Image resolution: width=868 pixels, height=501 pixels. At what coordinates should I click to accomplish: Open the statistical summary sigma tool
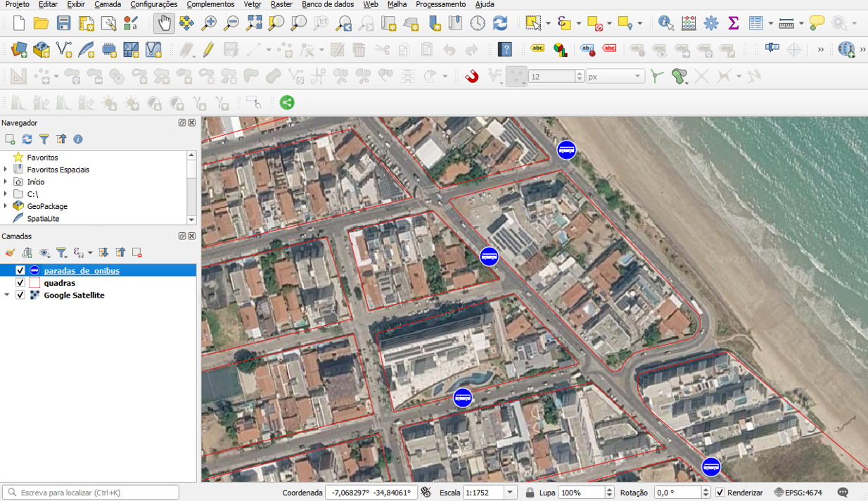coord(734,23)
